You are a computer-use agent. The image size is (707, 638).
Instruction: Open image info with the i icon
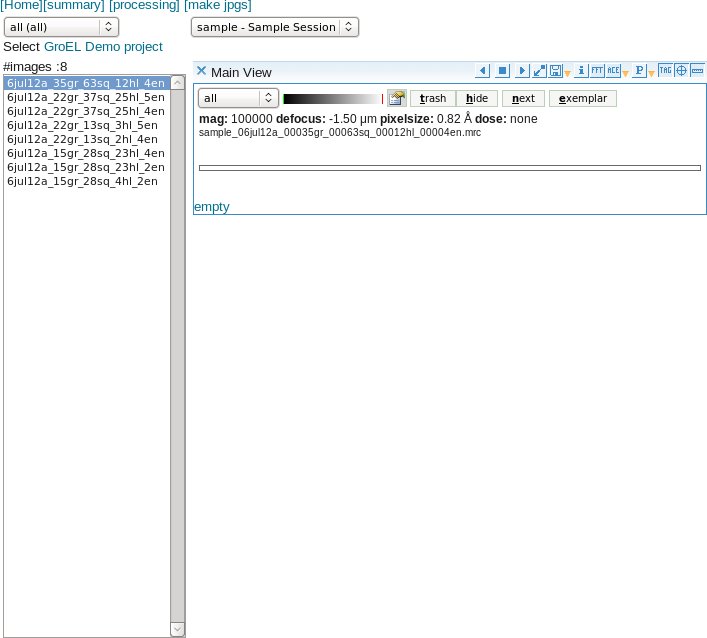click(582, 71)
